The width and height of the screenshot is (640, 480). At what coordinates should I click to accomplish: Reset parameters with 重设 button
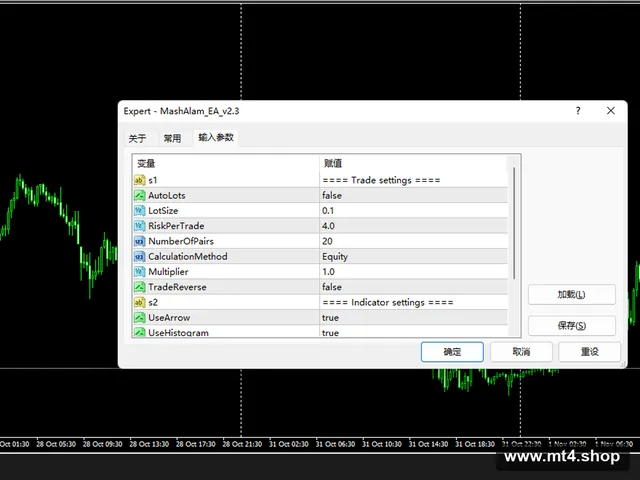coord(589,351)
